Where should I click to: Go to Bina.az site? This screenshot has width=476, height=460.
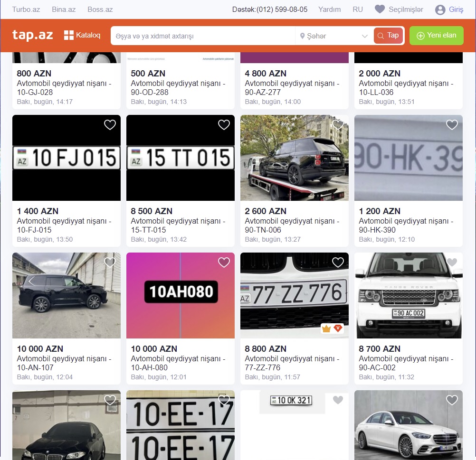coord(64,9)
